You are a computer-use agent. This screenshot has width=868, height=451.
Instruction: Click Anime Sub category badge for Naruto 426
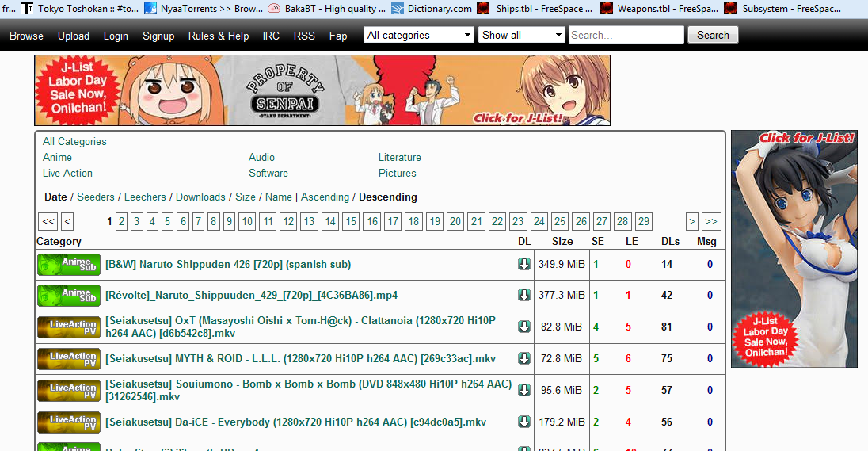pos(69,264)
